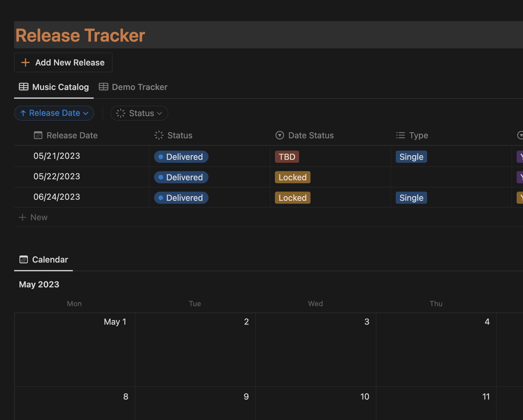Select calendar day 9
This screenshot has width=523, height=420.
195,403
